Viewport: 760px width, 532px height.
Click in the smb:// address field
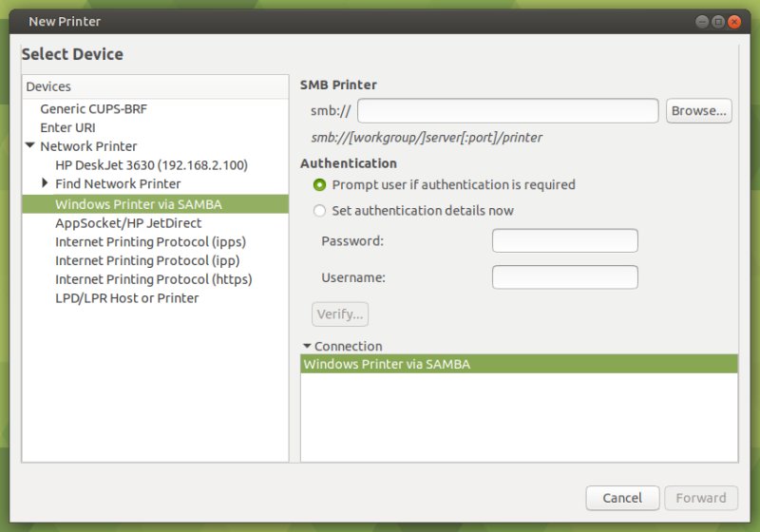(507, 111)
